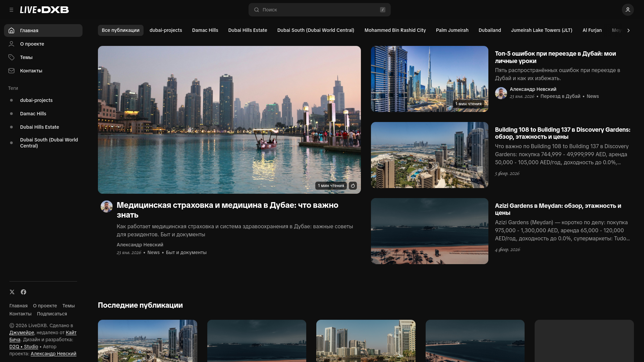644x362 pixels.
Task: Open the user account icon
Action: 628,10
